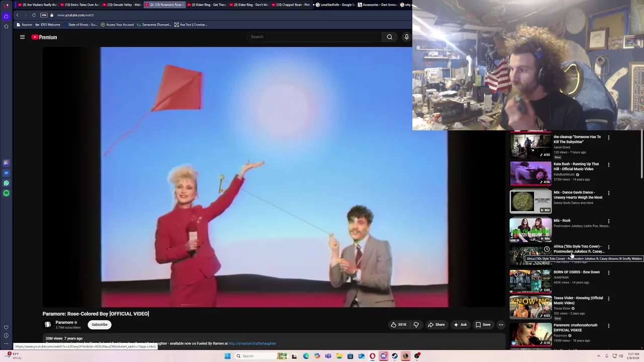Image resolution: width=644 pixels, height=362 pixels.
Task: Open WhatsApp in Opera sidebar
Action: point(6,183)
